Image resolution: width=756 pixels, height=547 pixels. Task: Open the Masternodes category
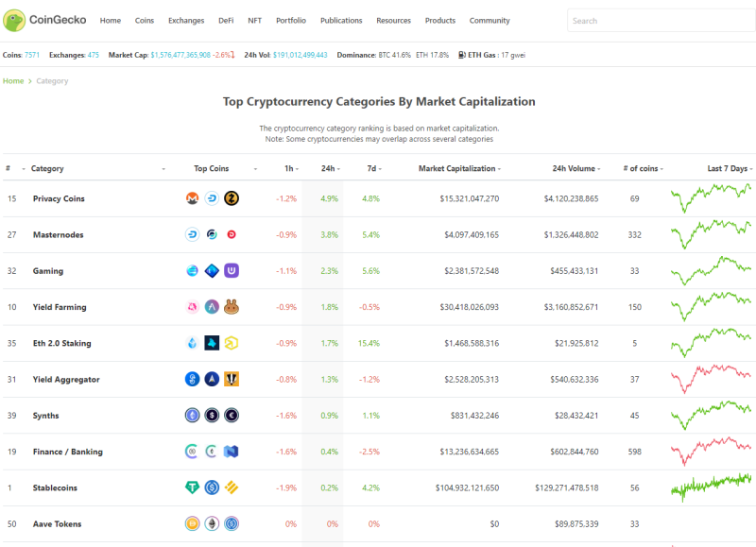point(58,234)
